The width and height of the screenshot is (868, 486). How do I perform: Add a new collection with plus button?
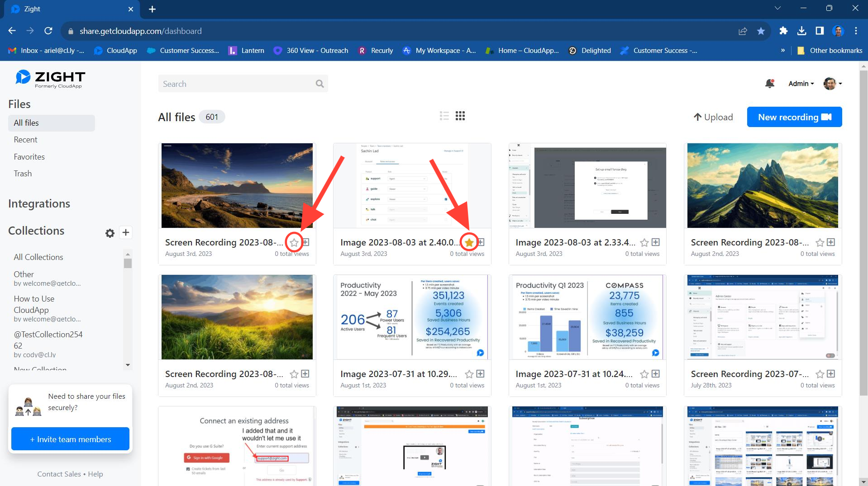126,232
